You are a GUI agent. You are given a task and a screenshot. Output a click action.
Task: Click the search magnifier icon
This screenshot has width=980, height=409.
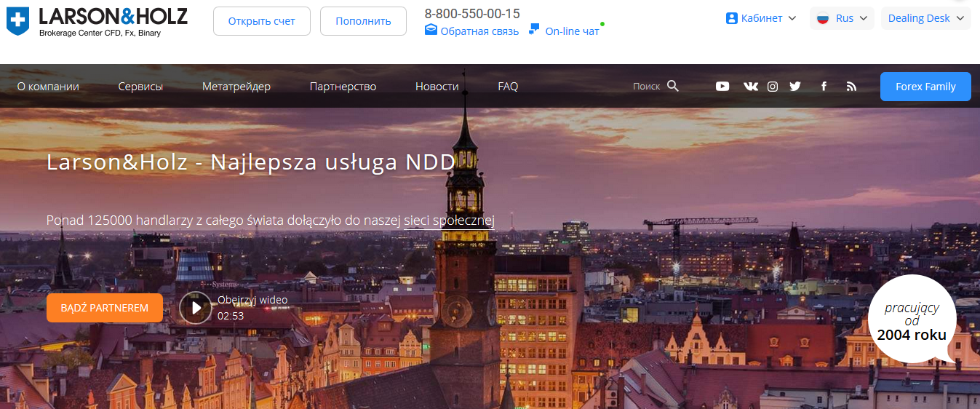point(673,86)
